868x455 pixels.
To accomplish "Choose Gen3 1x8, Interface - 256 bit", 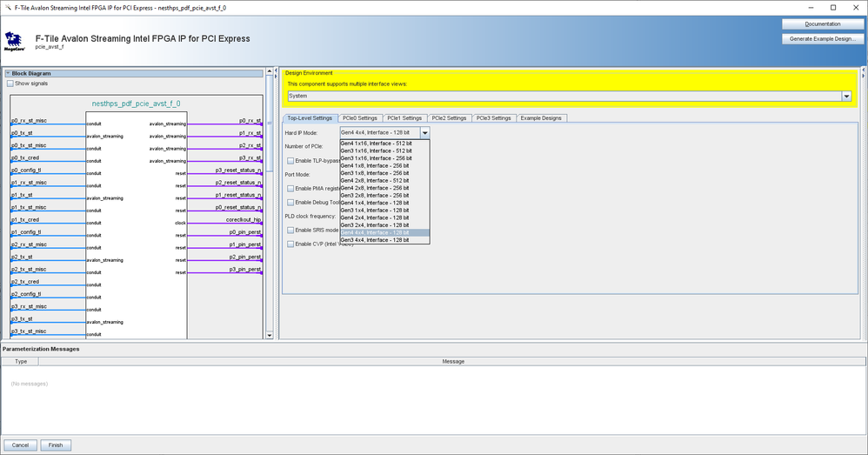I will 384,173.
